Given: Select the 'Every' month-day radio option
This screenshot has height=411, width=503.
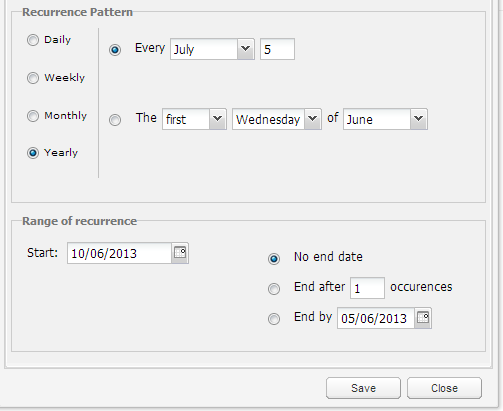Looking at the screenshot, I should click(115, 50).
